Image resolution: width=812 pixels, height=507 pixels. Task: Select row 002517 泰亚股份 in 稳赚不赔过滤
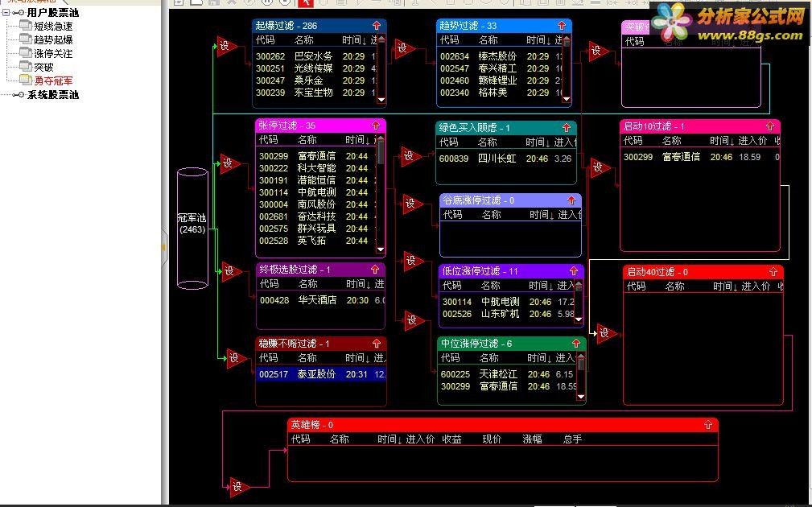(x=320, y=374)
